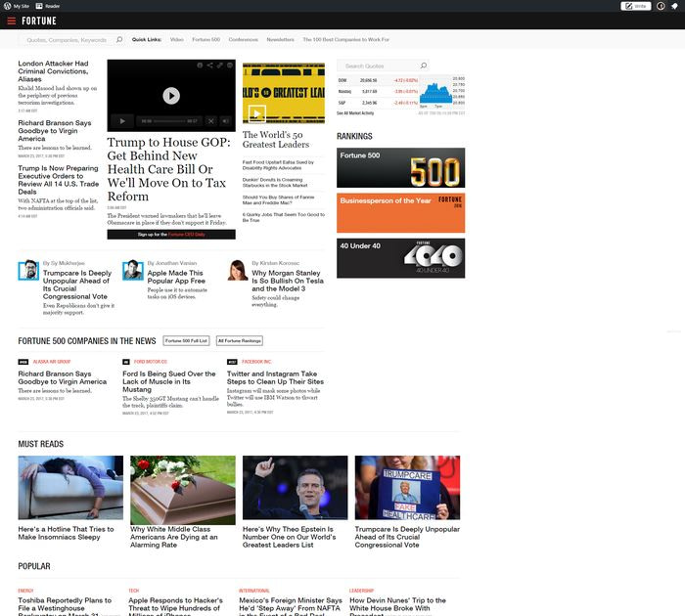Open the Fortune 500 quick link

(205, 40)
